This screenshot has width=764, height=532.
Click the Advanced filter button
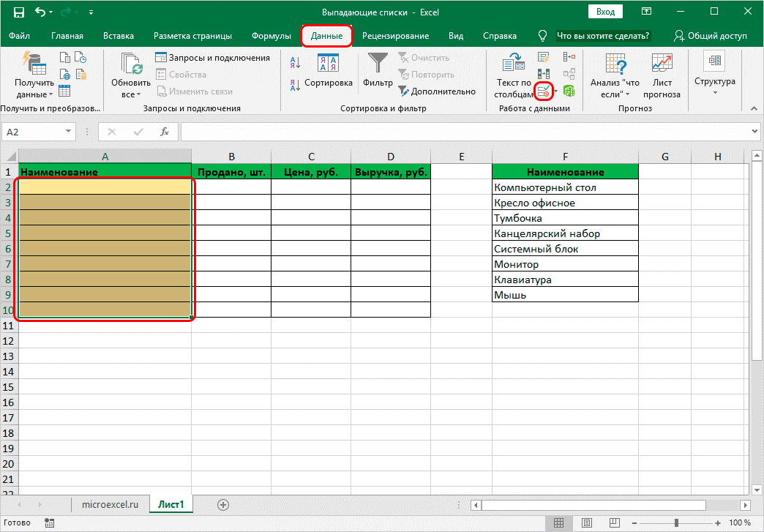click(x=436, y=91)
